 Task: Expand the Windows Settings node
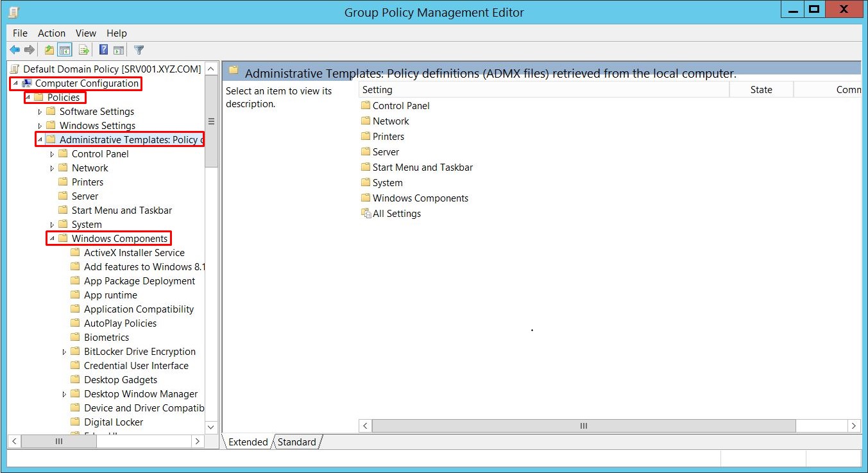[x=40, y=126]
